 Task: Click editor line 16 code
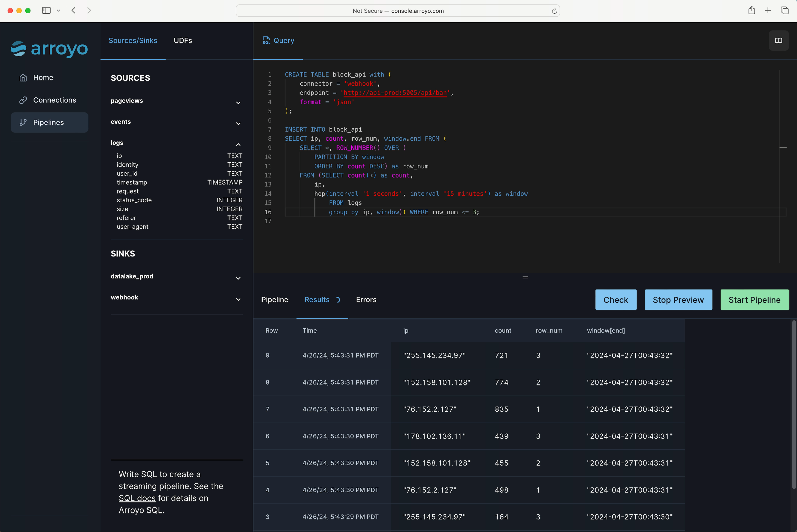tap(404, 212)
